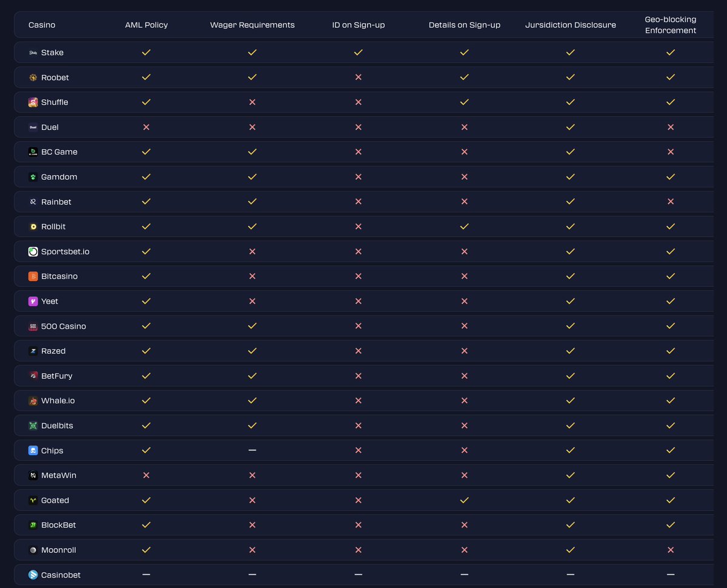Image resolution: width=727 pixels, height=588 pixels.
Task: Select the MetaWin casino name
Action: (x=59, y=475)
